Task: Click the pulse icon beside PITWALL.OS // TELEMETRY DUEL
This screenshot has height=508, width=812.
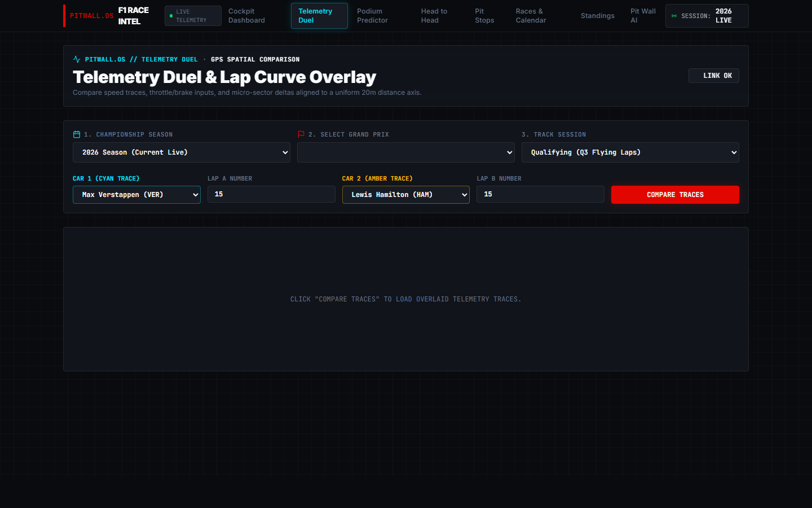Action: click(77, 59)
